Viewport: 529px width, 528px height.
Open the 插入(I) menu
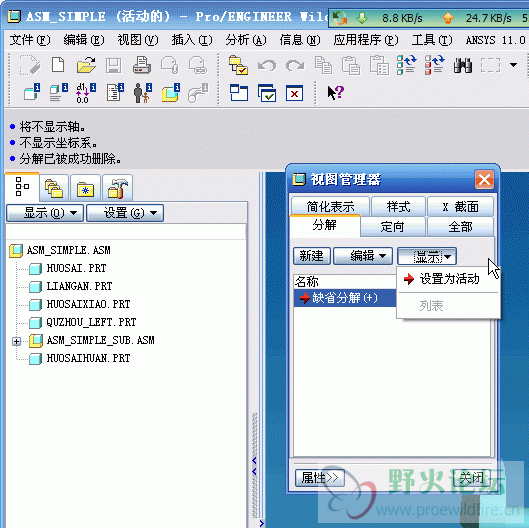[192, 40]
